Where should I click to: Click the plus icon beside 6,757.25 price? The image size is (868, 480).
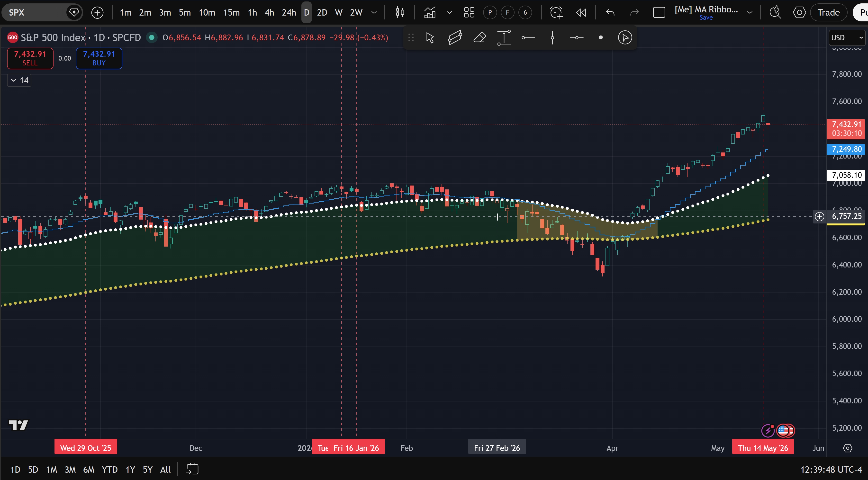click(820, 217)
